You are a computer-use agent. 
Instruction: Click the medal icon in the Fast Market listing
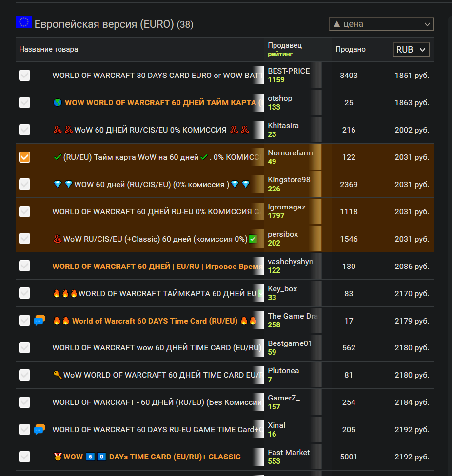[58, 456]
